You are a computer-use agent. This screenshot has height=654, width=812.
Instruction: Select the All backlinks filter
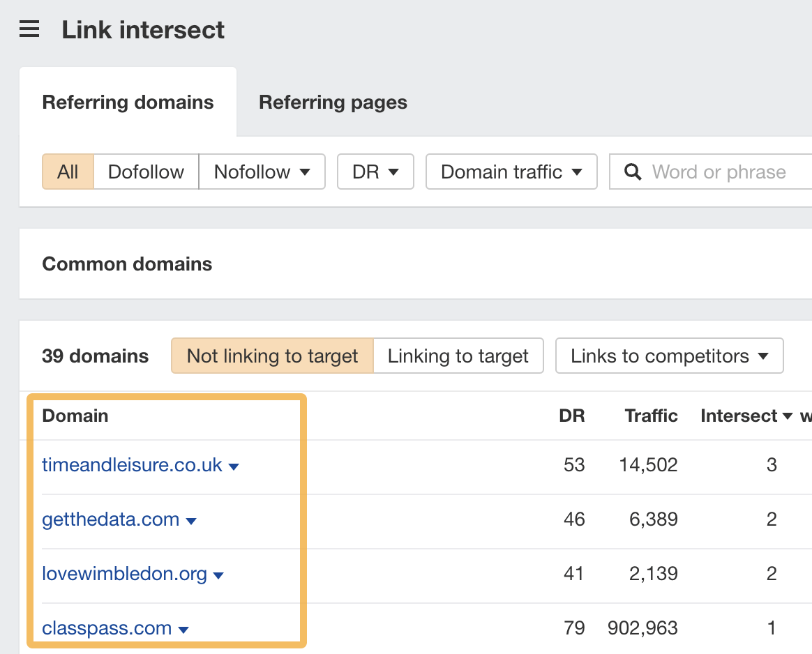coord(67,172)
